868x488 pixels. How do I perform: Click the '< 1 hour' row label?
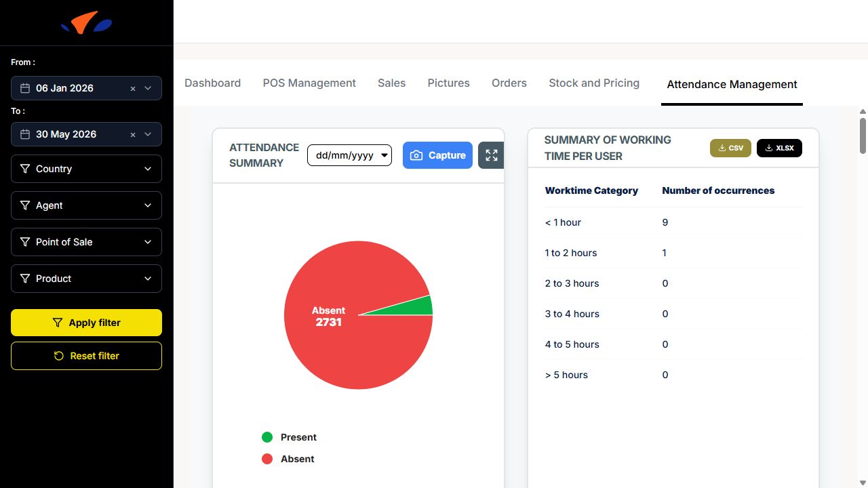[x=563, y=222]
